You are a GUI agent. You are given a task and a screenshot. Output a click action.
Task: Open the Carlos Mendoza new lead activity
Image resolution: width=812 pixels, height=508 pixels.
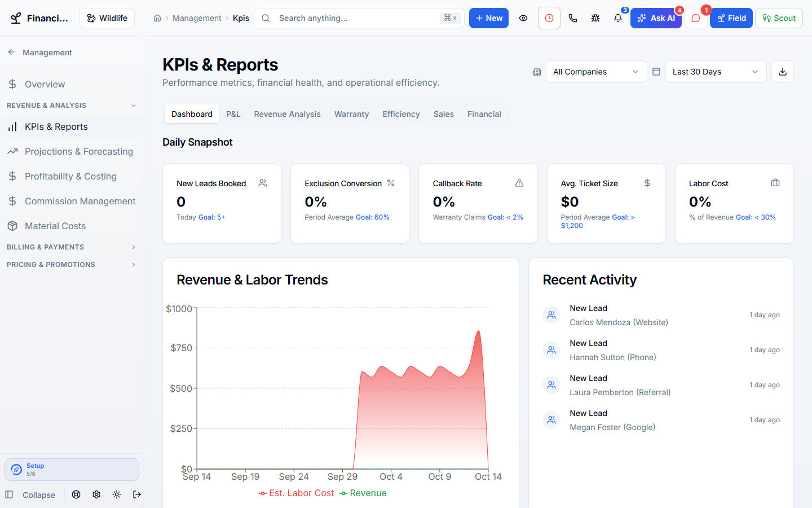pyautogui.click(x=661, y=316)
